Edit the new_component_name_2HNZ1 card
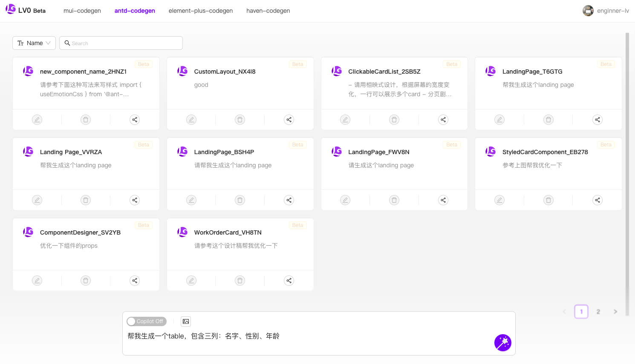Viewport: 635px width, 364px height. (37, 120)
